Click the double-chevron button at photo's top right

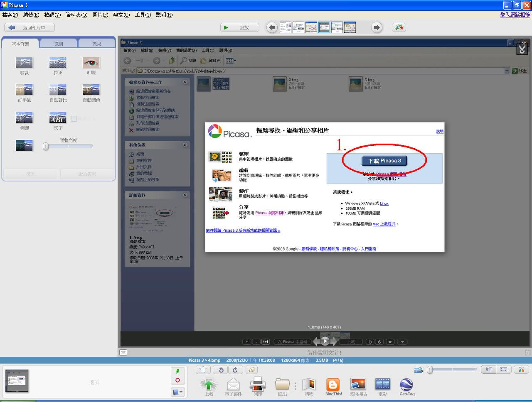[522, 49]
